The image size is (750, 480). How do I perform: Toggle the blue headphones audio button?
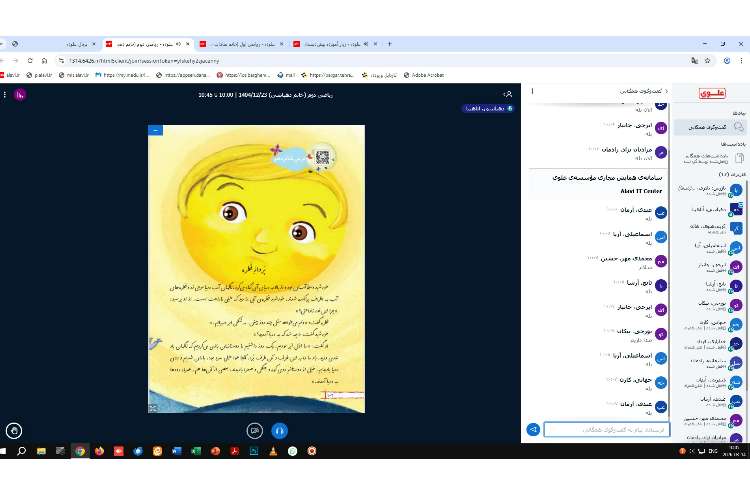click(279, 430)
